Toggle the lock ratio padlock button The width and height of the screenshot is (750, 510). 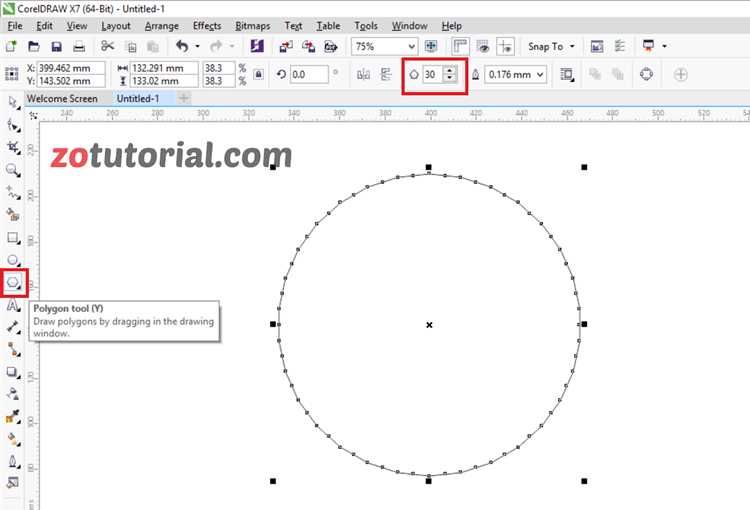tap(258, 74)
